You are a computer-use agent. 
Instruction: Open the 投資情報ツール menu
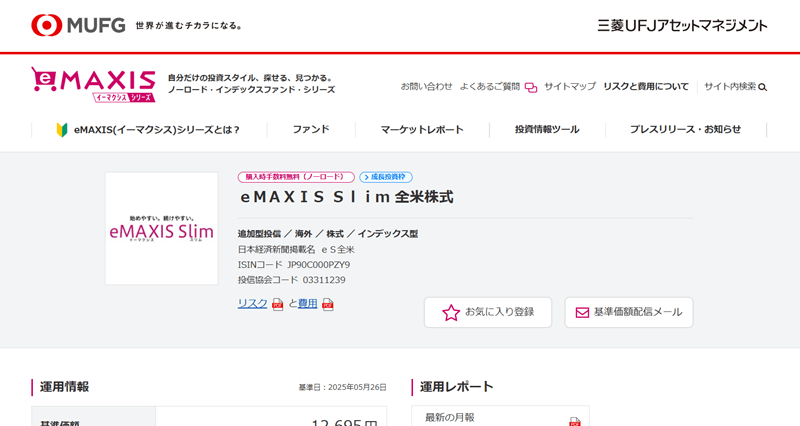tap(547, 130)
